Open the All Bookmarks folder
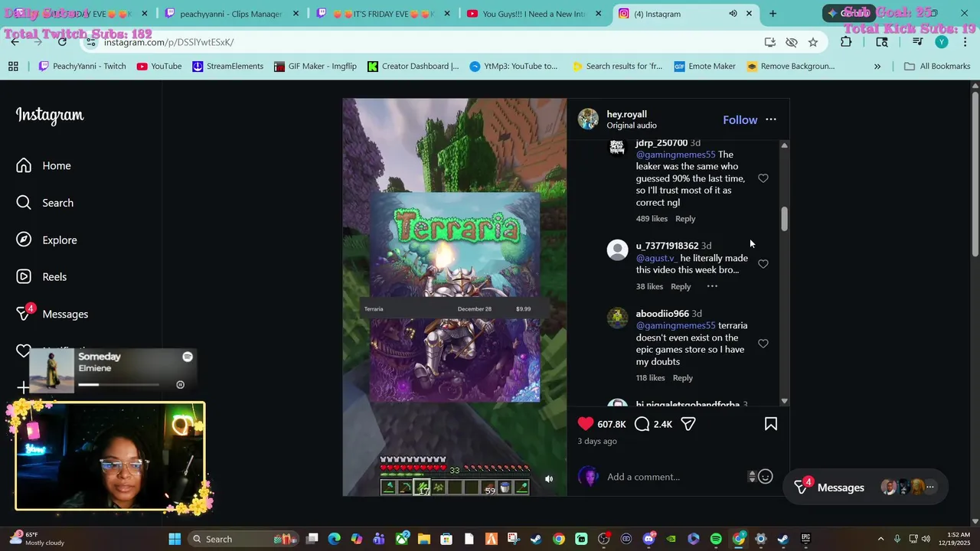The image size is (980, 551). [937, 67]
